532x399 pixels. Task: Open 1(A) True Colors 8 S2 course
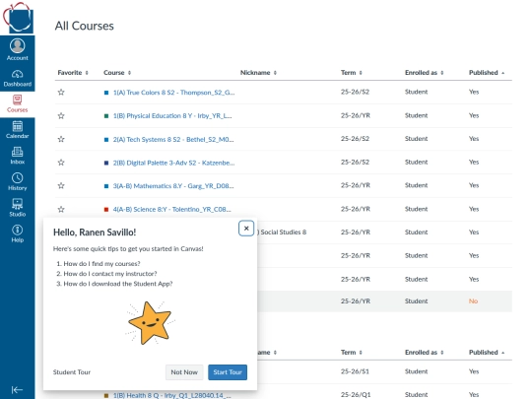pyautogui.click(x=173, y=93)
